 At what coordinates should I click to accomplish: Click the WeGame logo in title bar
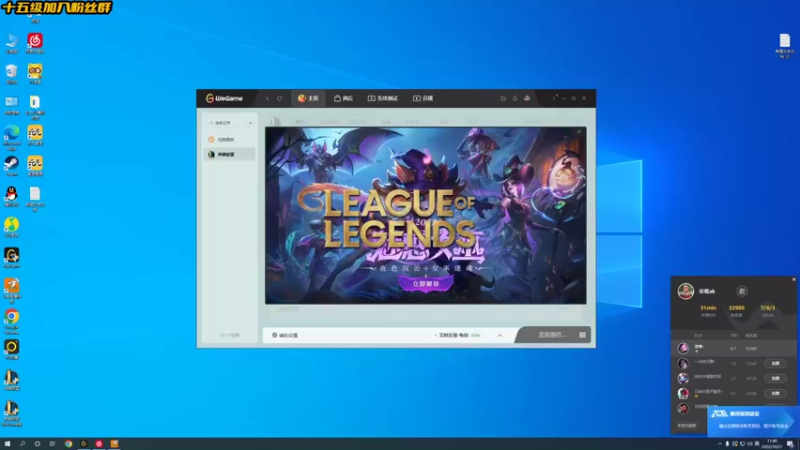(x=224, y=98)
